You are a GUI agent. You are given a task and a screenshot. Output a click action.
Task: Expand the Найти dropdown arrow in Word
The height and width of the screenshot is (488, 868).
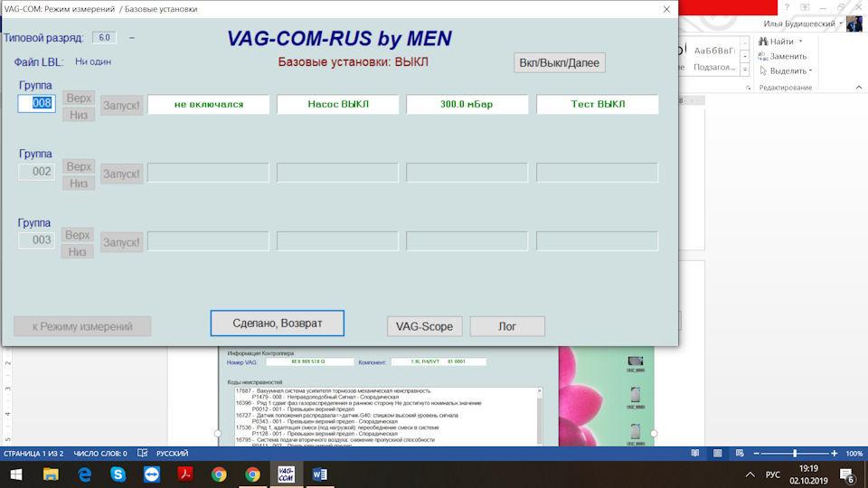click(x=800, y=42)
